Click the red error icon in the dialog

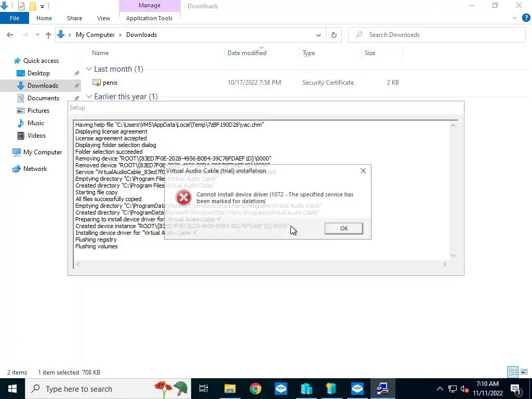click(x=183, y=197)
